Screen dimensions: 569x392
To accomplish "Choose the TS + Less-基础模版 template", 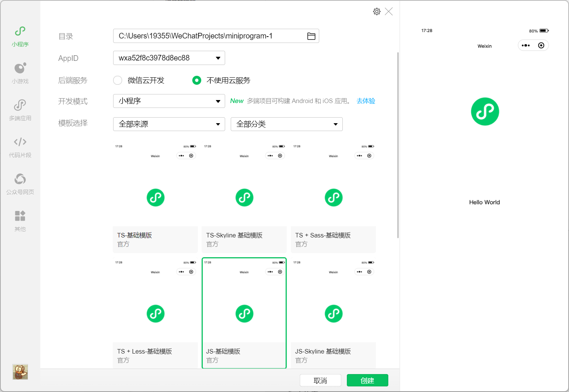I will (155, 313).
